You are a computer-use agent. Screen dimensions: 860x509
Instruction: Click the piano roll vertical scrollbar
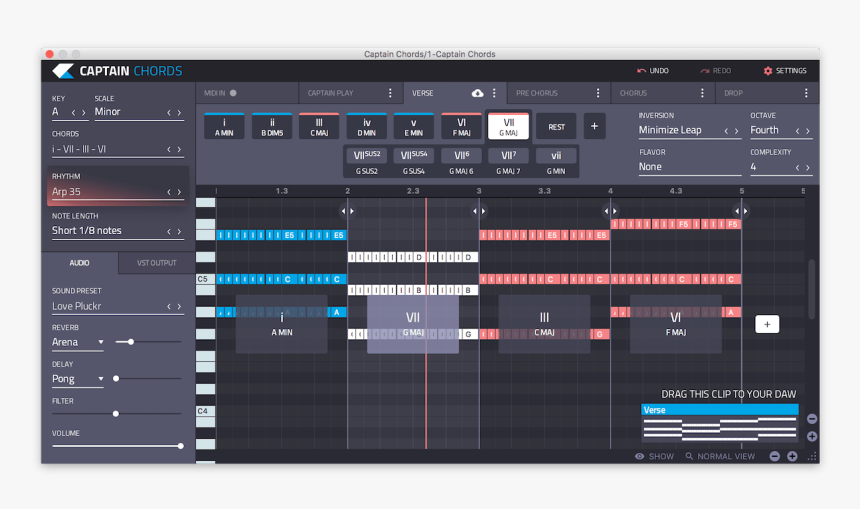tap(811, 289)
